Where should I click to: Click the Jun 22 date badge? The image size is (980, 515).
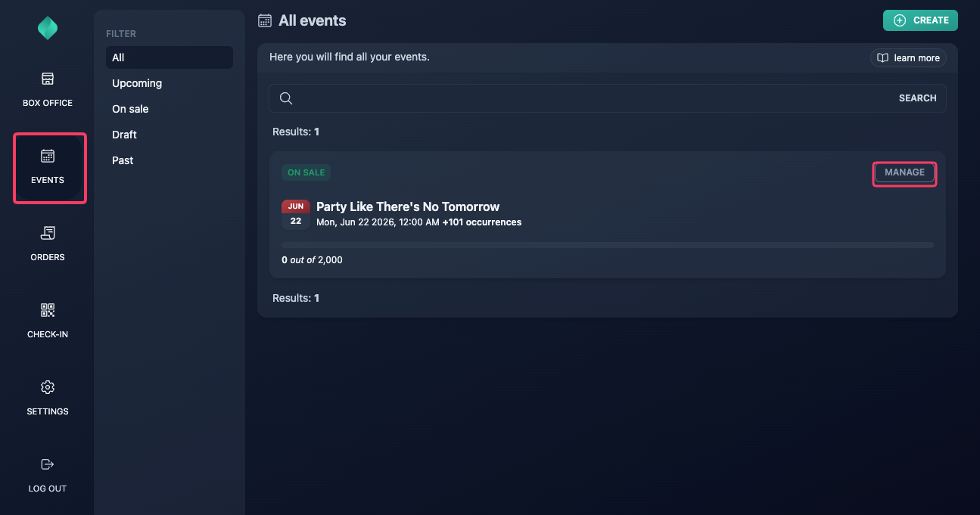pyautogui.click(x=296, y=215)
